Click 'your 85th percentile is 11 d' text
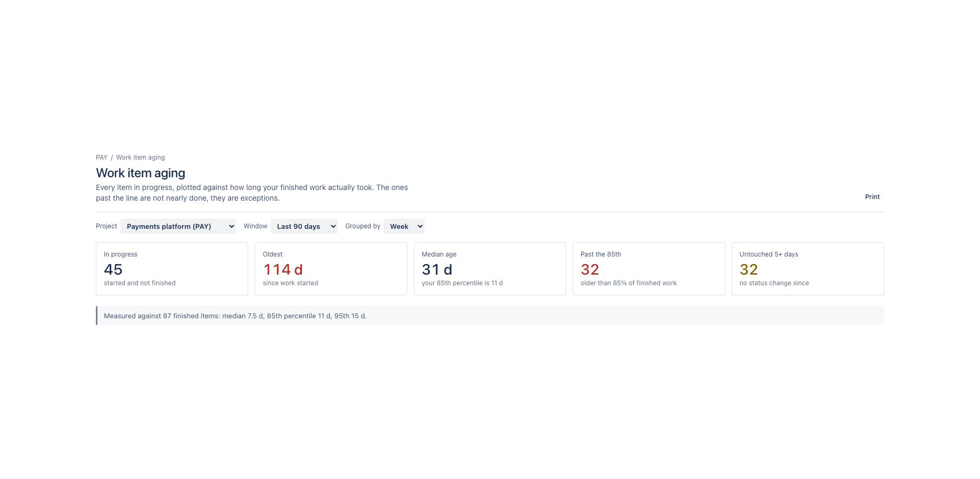This screenshot has height=479, width=980. point(462,283)
